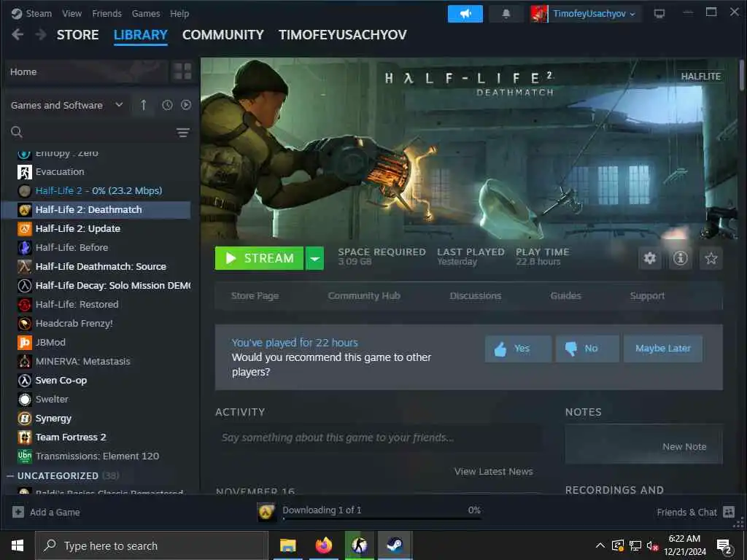Open Firefox from the taskbar
The image size is (747, 560).
pos(323,545)
